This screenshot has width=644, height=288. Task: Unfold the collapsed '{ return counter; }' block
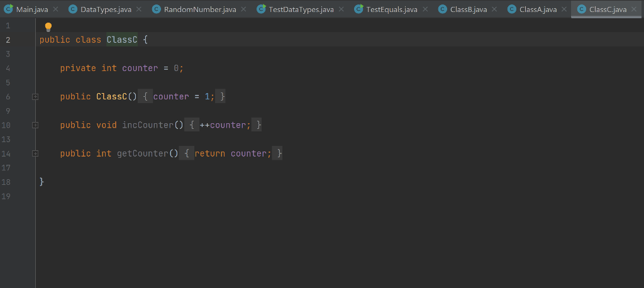(x=231, y=153)
